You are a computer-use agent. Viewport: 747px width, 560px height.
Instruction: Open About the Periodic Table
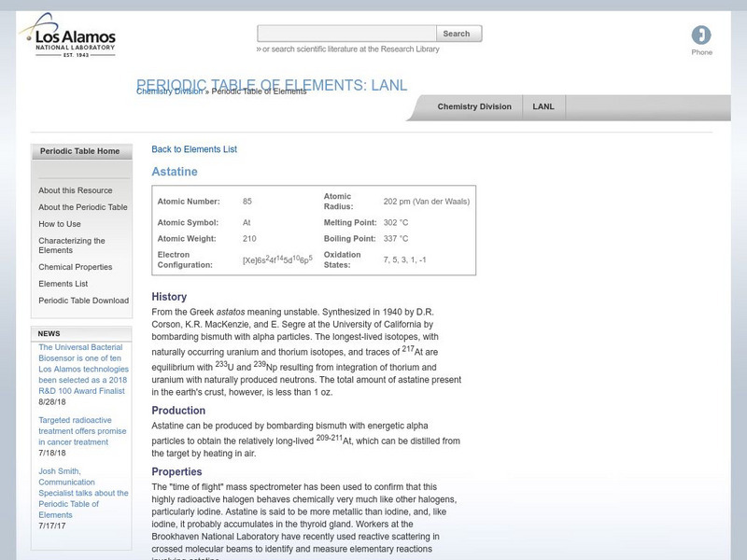pyautogui.click(x=83, y=207)
